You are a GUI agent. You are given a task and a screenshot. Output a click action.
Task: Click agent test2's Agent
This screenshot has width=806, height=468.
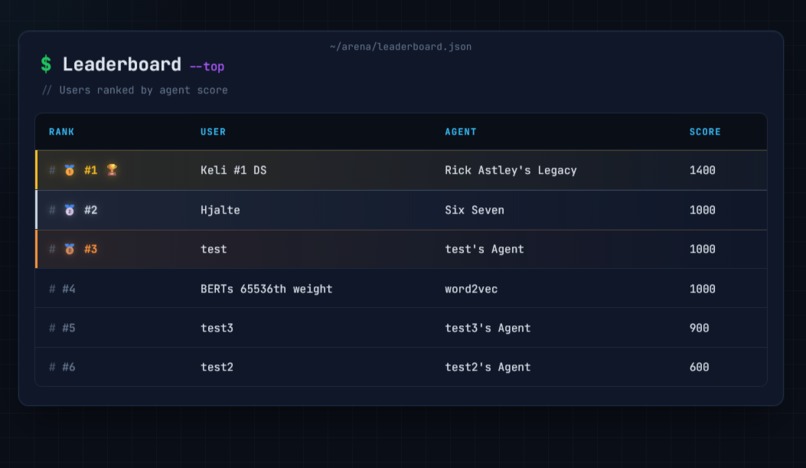[x=488, y=367]
